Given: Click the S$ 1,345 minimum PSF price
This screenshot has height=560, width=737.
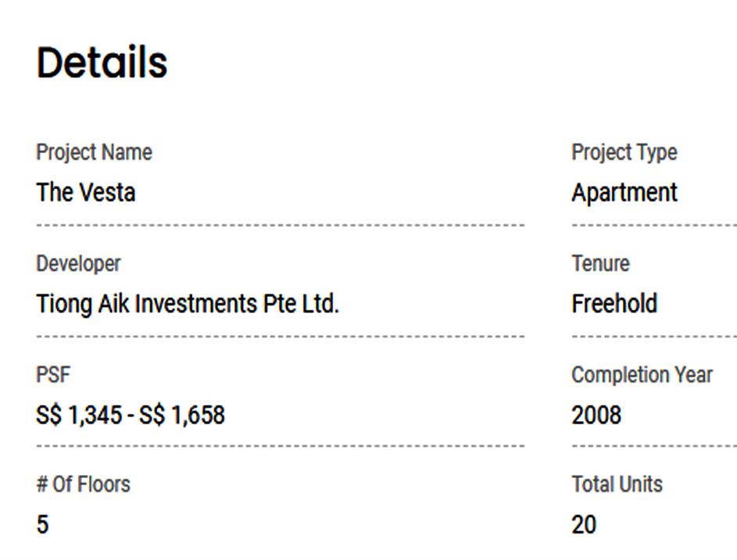Looking at the screenshot, I should [x=78, y=415].
